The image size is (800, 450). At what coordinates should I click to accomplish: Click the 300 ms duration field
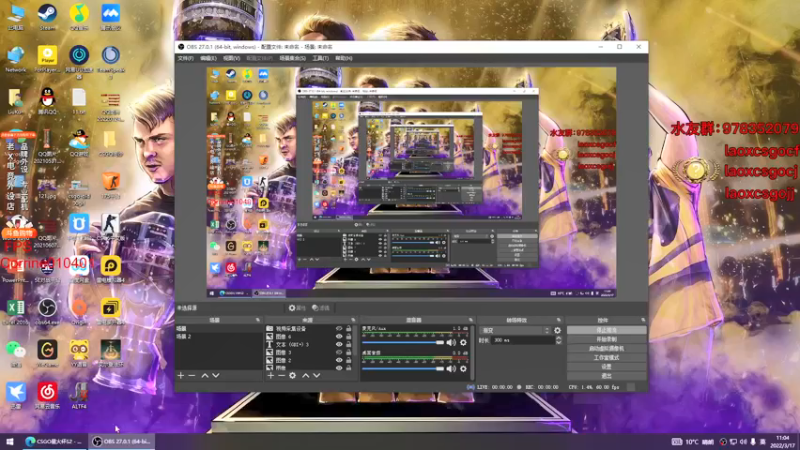[522, 340]
